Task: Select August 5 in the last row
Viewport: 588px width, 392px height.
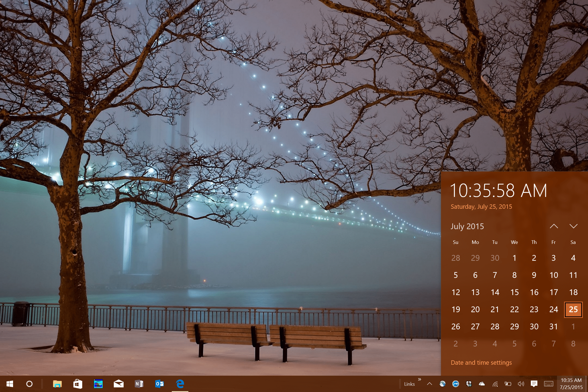Action: [x=514, y=344]
